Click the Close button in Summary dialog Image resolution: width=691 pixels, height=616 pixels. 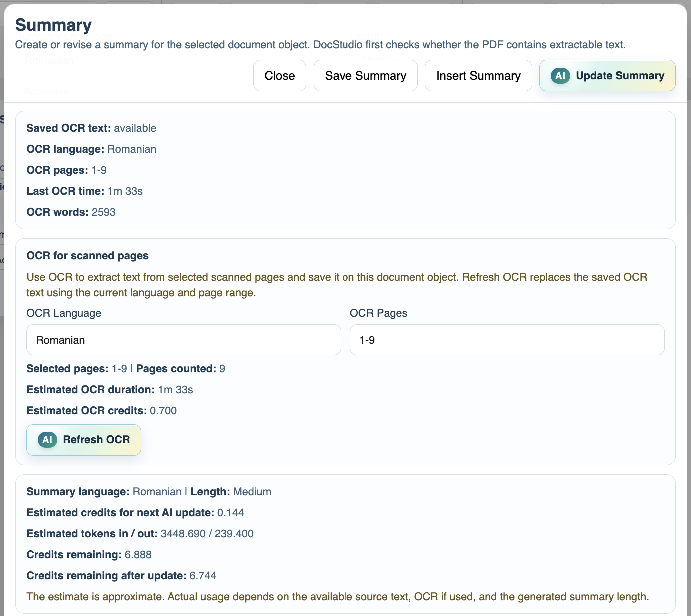tap(279, 76)
